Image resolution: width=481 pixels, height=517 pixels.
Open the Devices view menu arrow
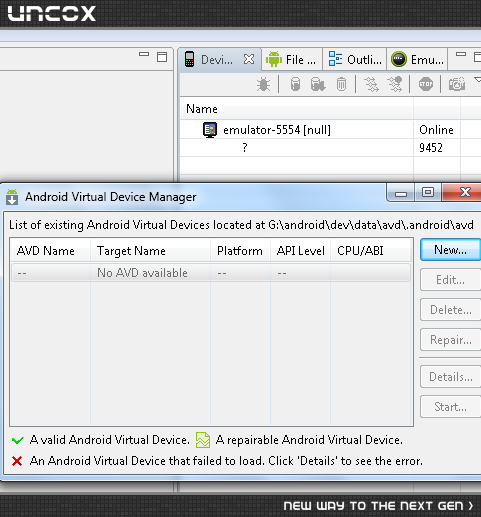(x=477, y=80)
